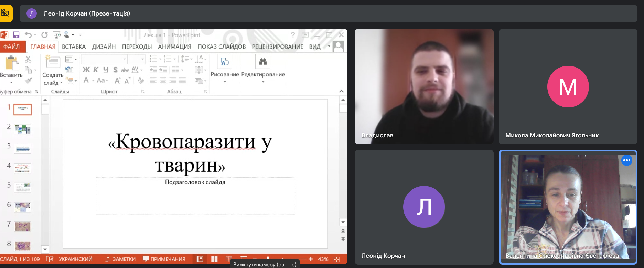Screen dimensions: 644x268
Task: Toggle the ЗАМЕТКИ notes pane
Action: 120,259
